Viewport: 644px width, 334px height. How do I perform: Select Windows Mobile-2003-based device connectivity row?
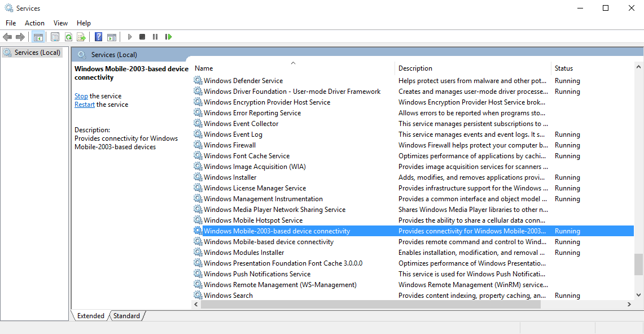tap(413, 231)
